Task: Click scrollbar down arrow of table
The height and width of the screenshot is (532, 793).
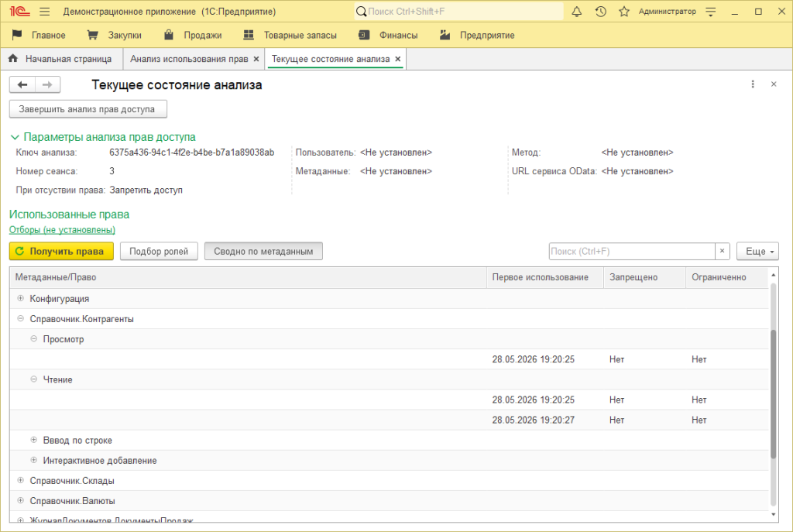Action: pos(773,515)
